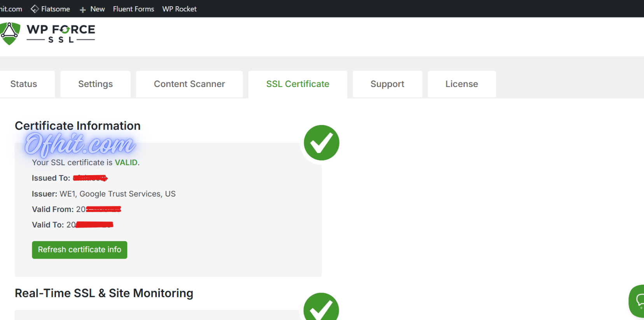Screen dimensions: 644x320
Task: Open Fluent Forms in admin bar
Action: (x=133, y=9)
